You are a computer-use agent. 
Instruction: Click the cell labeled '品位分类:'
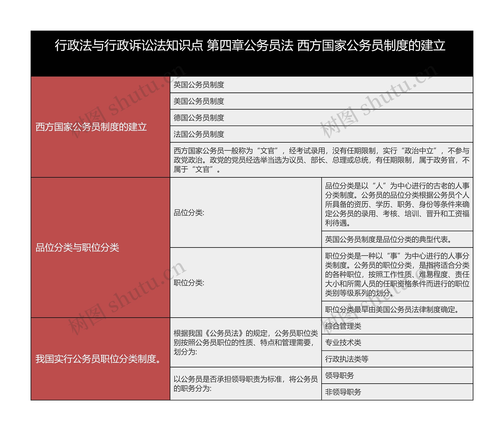pyautogui.click(x=246, y=213)
